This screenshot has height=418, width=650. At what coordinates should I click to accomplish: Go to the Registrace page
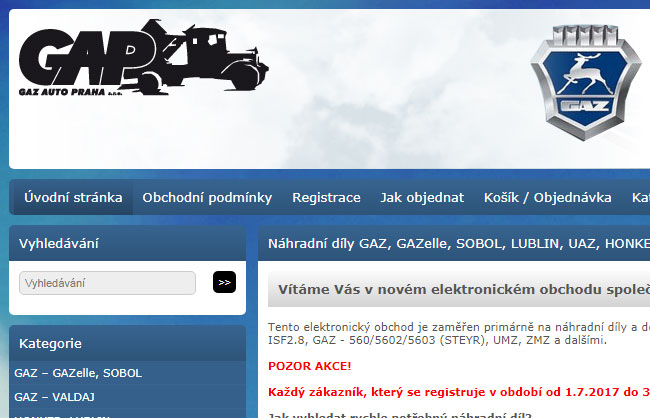point(326,197)
